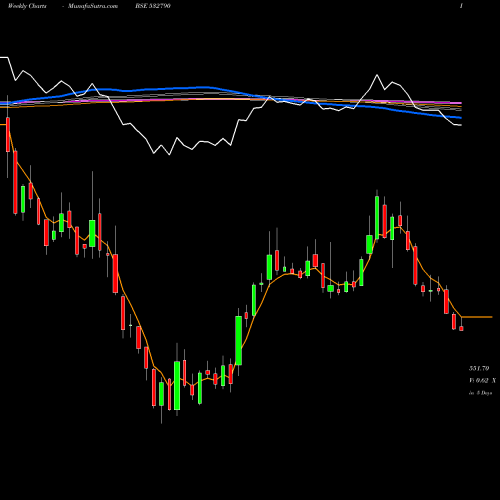
Task: Click the 'BSE 532790' stock code label
Action: coord(153,6)
